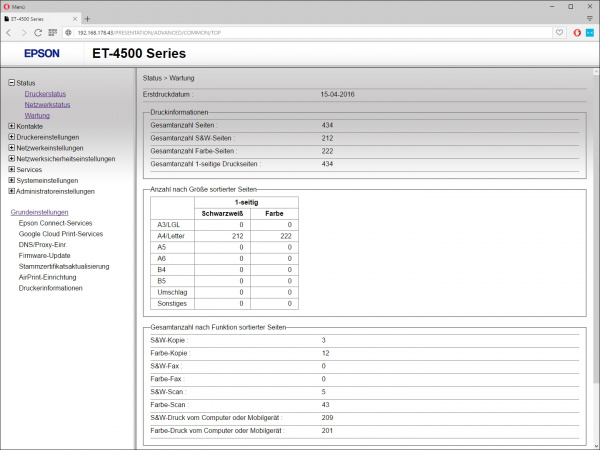Click the browser back arrow

point(9,32)
